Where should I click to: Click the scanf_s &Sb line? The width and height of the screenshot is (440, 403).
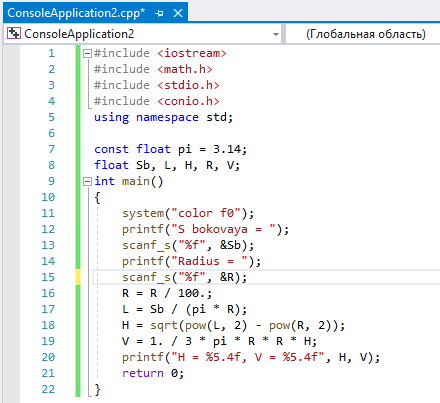(188, 245)
